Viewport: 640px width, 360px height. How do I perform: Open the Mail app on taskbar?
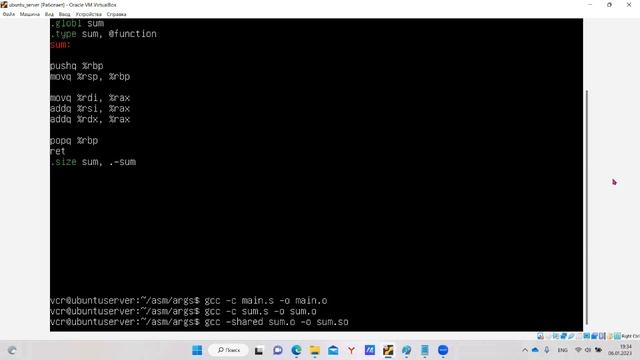(x=333, y=350)
